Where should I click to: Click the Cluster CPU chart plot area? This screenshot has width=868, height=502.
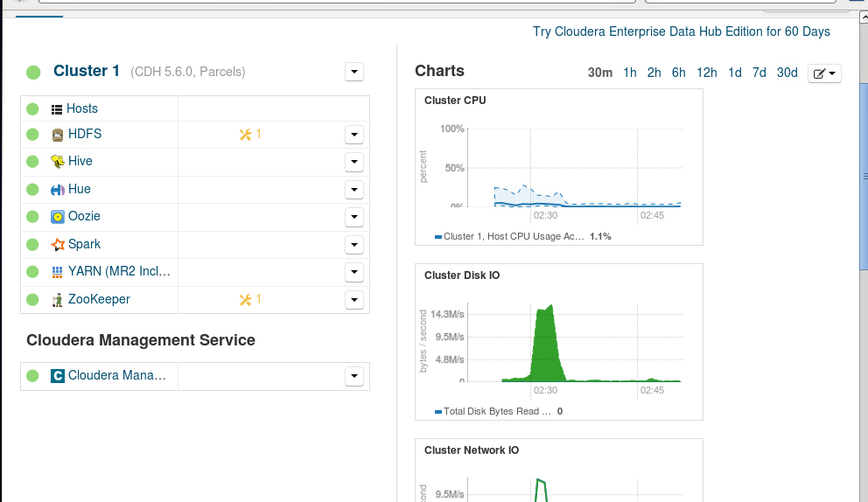[575, 168]
